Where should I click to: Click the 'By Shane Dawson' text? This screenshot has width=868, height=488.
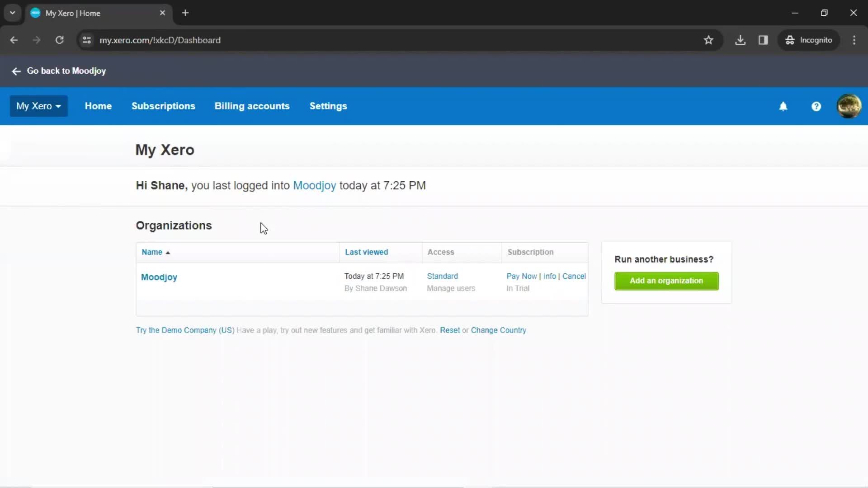click(375, 288)
